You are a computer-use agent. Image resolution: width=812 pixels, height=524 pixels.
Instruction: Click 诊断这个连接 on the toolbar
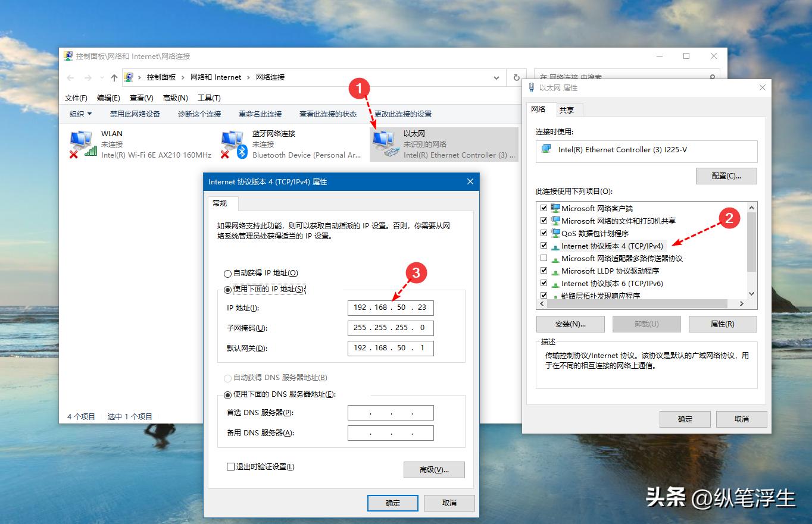tap(199, 114)
